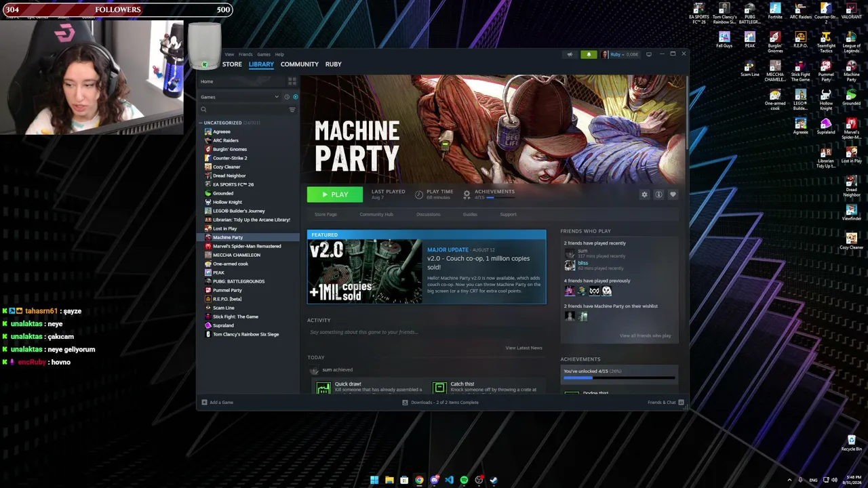The height and width of the screenshot is (488, 868).
Task: Open the game settings gear icon
Action: point(644,195)
